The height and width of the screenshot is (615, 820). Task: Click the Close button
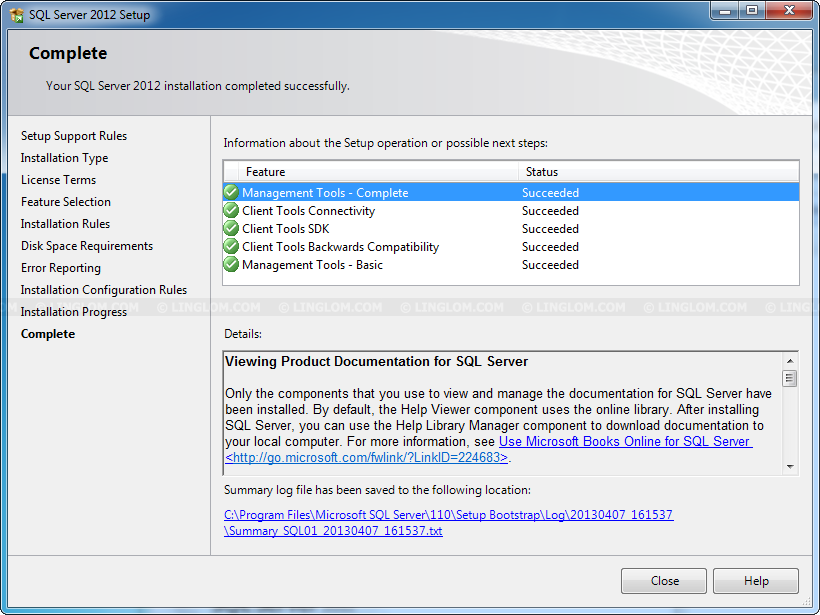pyautogui.click(x=664, y=581)
